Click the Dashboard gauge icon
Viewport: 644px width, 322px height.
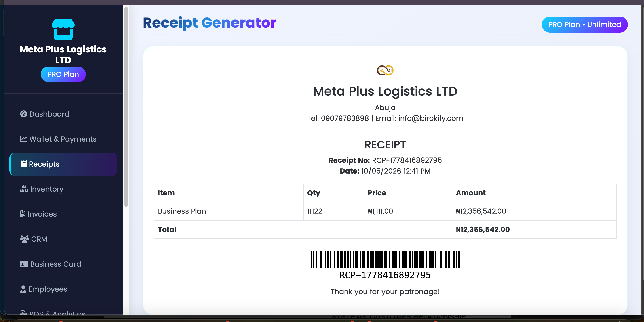[23, 114]
